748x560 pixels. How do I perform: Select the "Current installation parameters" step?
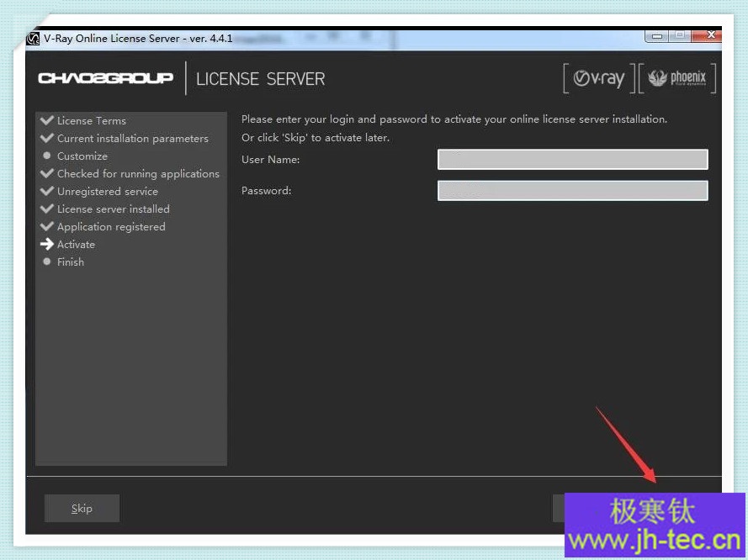click(x=133, y=138)
